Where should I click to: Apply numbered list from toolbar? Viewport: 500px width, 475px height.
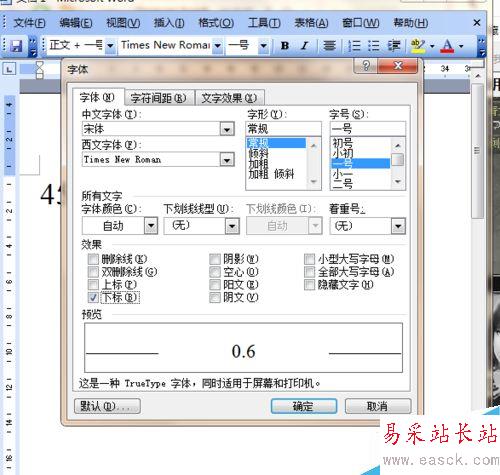(x=354, y=45)
